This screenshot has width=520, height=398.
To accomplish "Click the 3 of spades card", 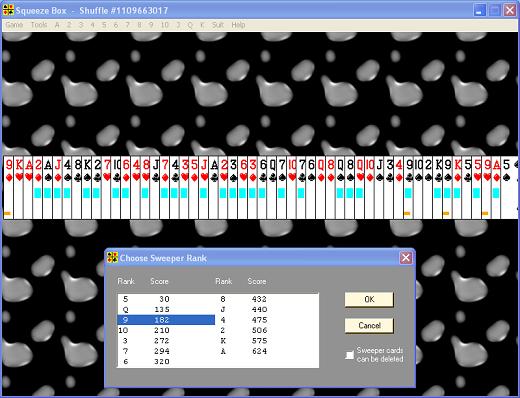I will point(233,188).
